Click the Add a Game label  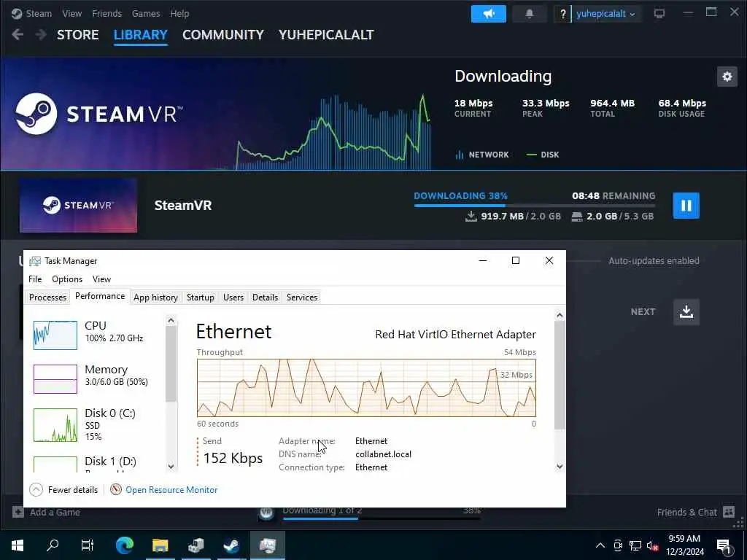(x=55, y=513)
